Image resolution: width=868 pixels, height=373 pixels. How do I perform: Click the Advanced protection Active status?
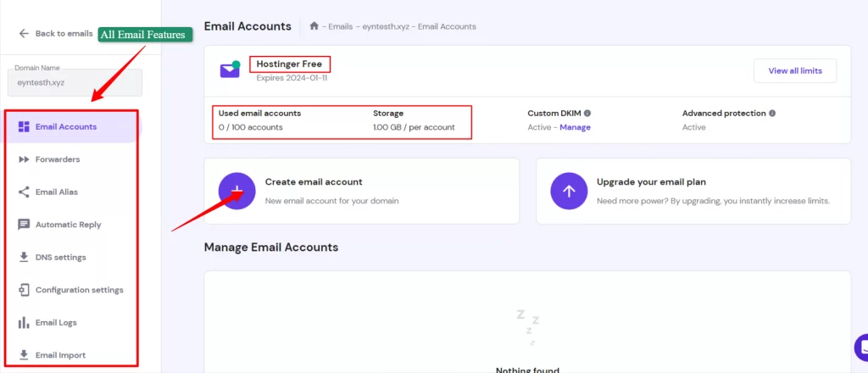tap(693, 127)
